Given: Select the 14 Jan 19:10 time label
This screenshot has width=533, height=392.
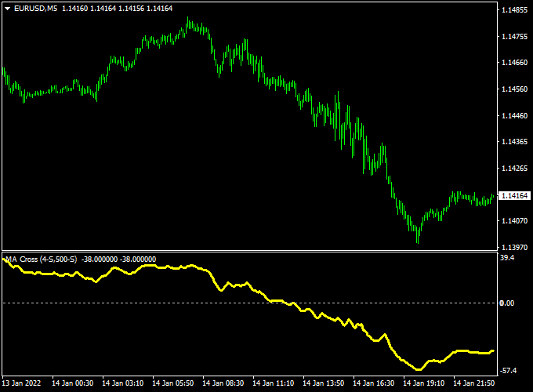Looking at the screenshot, I should point(423,383).
